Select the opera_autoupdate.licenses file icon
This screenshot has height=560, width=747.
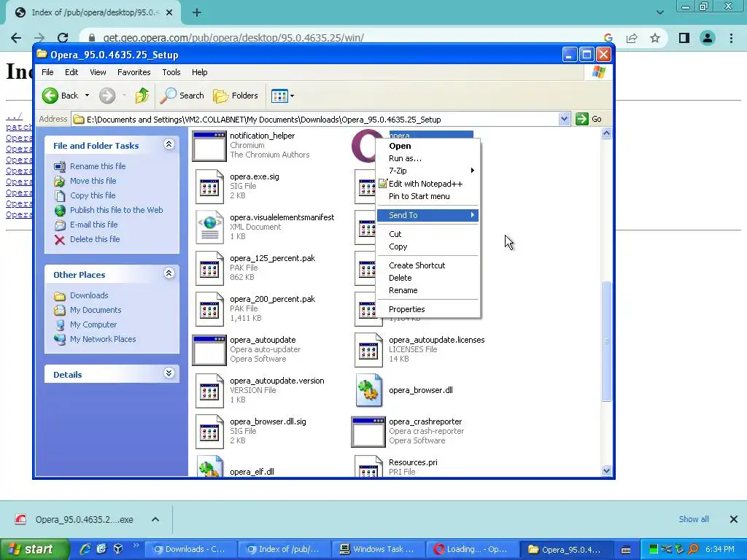coord(368,350)
